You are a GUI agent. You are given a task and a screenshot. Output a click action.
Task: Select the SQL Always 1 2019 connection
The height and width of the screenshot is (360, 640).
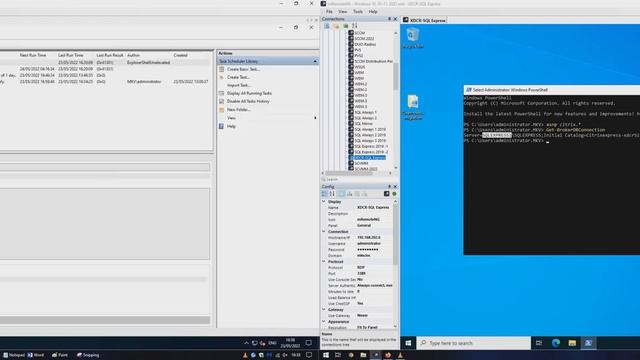370,129
